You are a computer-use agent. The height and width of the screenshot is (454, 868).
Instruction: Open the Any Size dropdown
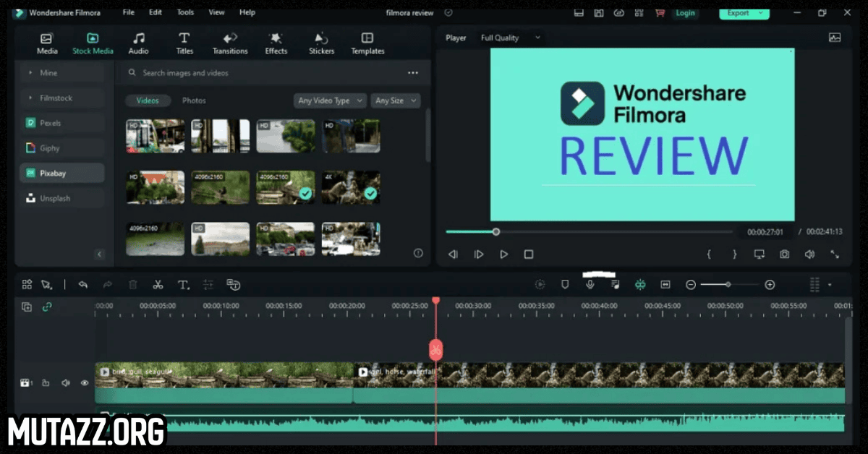[x=395, y=101]
